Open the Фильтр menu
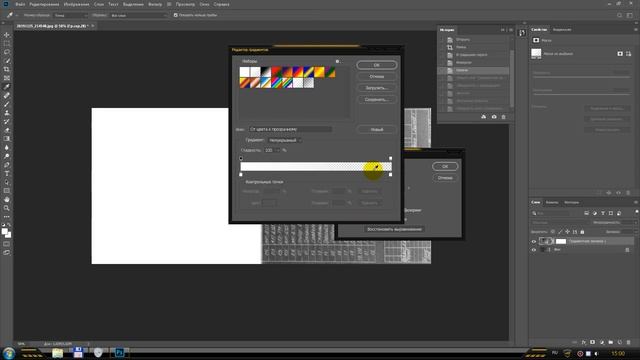The height and width of the screenshot is (360, 640). pos(155,4)
